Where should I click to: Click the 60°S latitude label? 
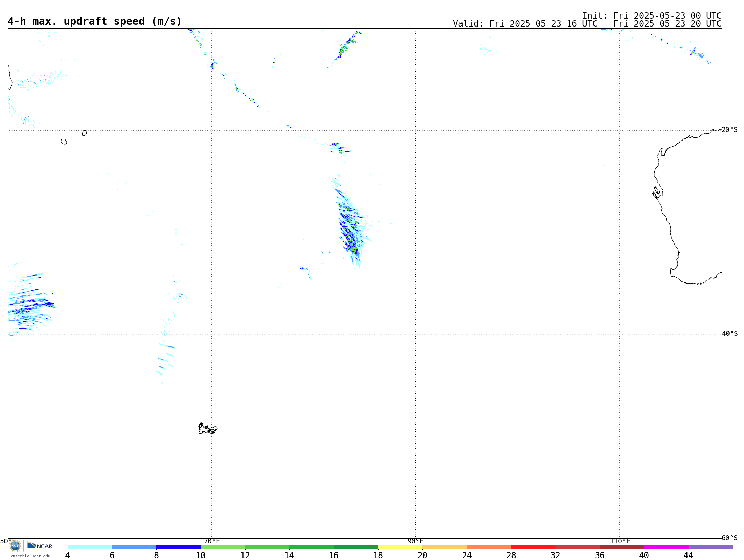pos(730,537)
